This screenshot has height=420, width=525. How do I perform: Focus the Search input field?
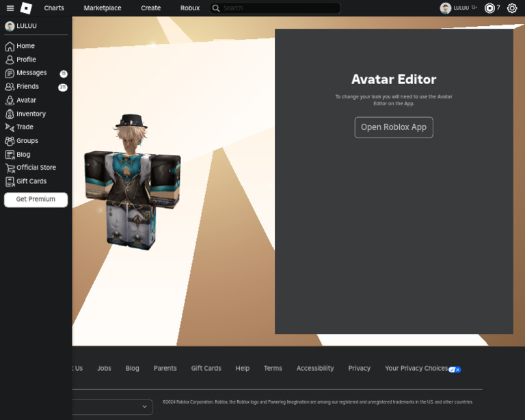point(275,8)
